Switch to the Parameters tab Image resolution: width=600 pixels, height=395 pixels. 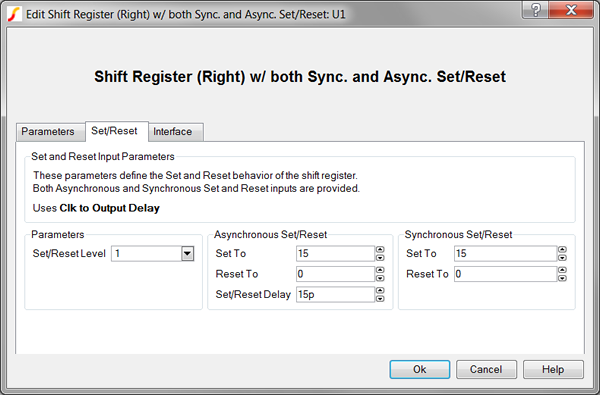point(47,132)
